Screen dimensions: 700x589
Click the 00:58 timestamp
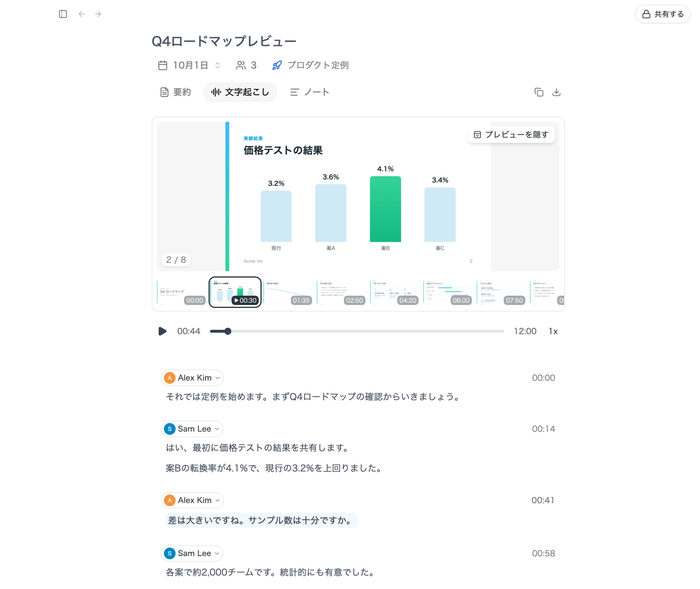pyautogui.click(x=543, y=553)
